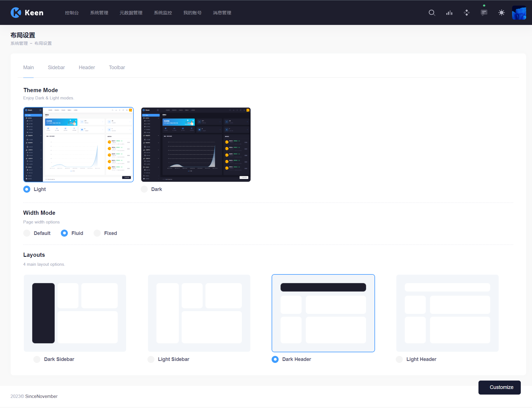Pick the Dark theme preview thumbnail

(196, 144)
